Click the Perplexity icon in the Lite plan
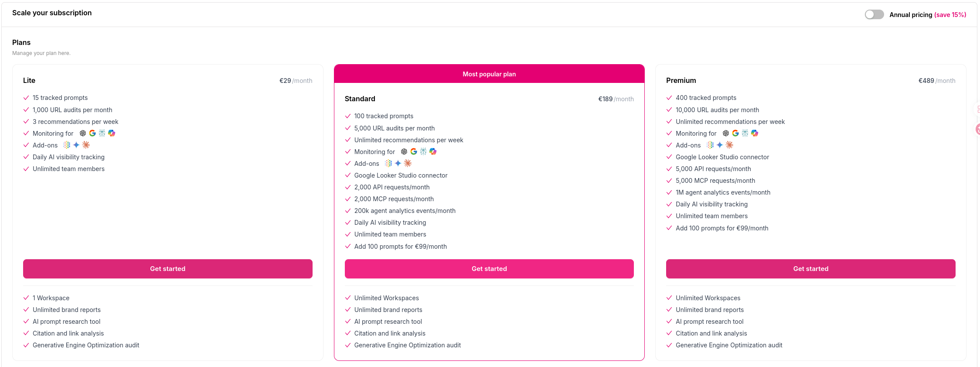This screenshot has width=980, height=367. 102,133
